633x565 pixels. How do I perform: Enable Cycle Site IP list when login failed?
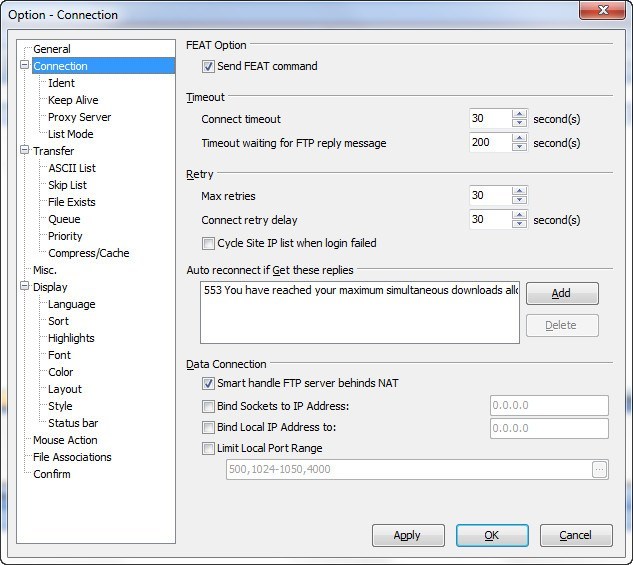coord(208,243)
